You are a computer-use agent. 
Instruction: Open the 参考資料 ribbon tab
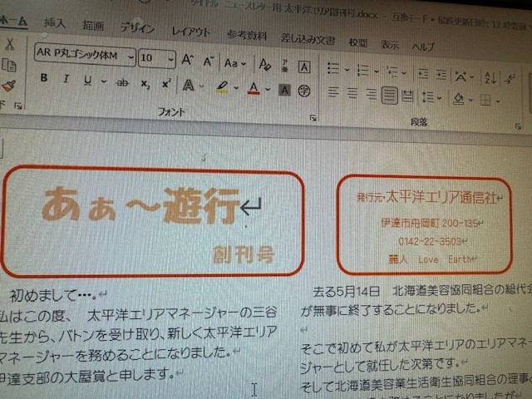point(247,35)
